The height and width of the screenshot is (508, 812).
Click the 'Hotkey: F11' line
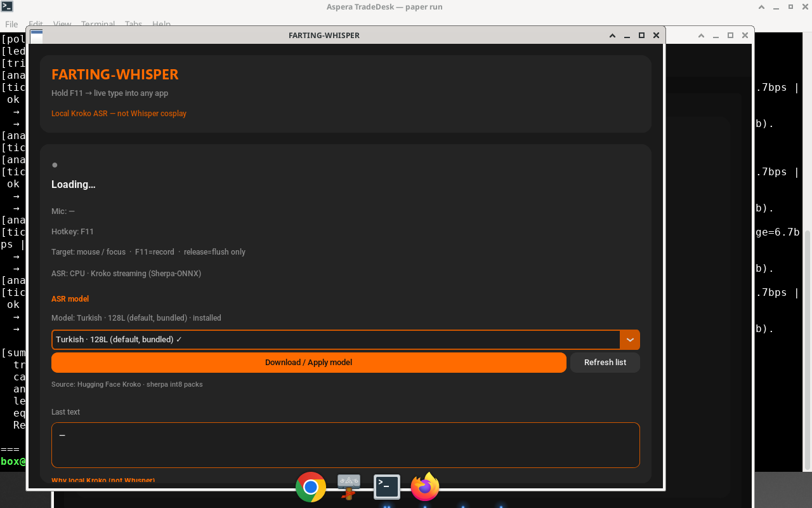point(72,232)
